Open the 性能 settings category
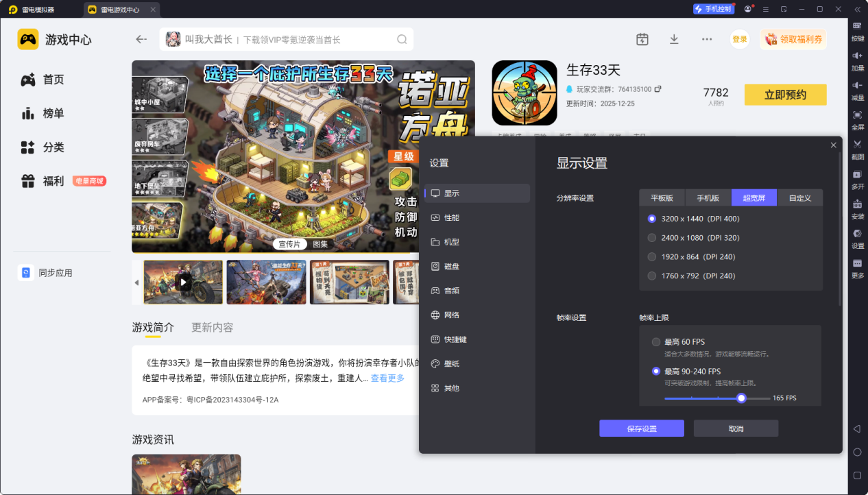The width and height of the screenshot is (868, 495). coord(477,217)
